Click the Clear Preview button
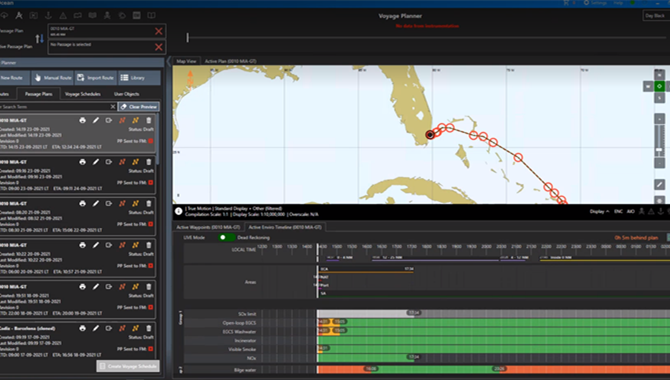 [139, 107]
